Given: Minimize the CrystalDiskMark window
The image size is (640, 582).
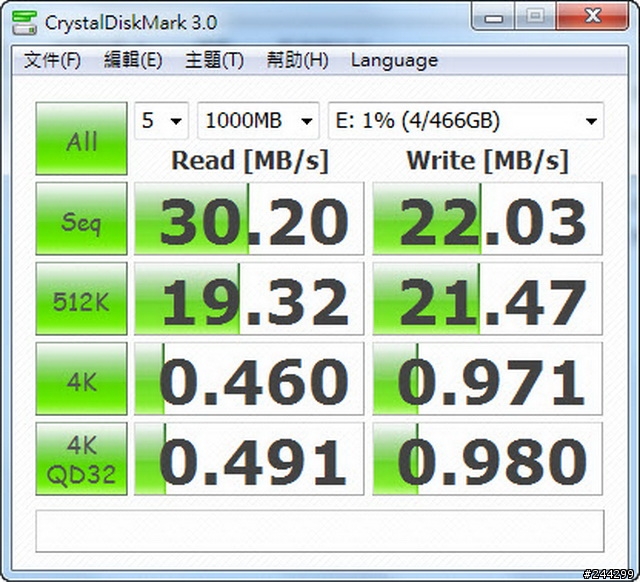Looking at the screenshot, I should tap(493, 17).
